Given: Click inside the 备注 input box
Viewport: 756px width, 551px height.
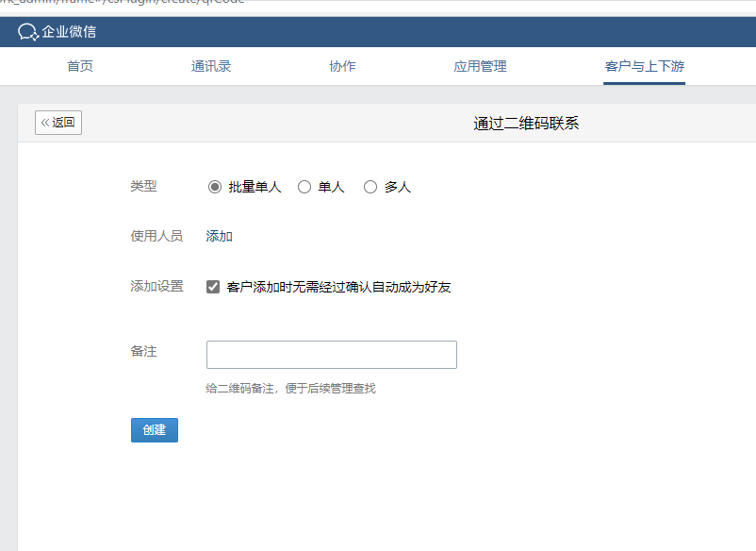Looking at the screenshot, I should (x=331, y=354).
